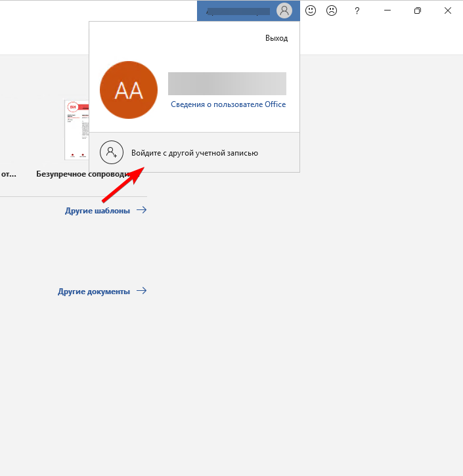Click the user profile icon in title bar
The height and width of the screenshot is (476, 463).
click(284, 11)
